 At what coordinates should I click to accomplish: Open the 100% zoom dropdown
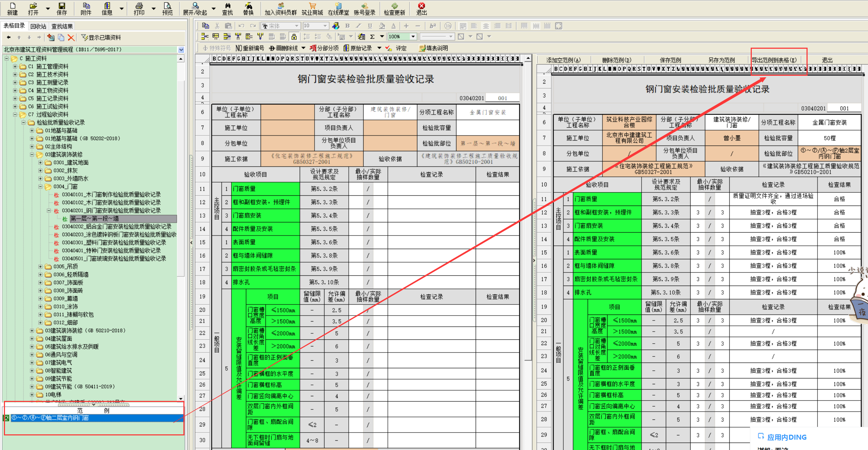click(413, 37)
